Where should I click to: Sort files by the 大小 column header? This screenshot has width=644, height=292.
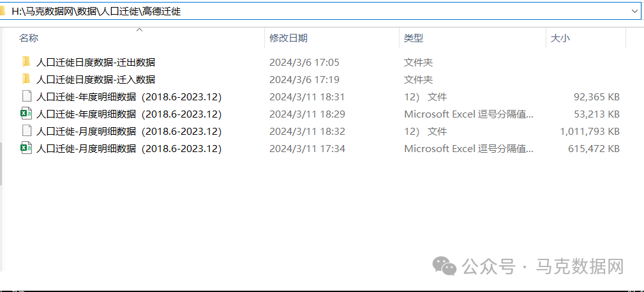(560, 38)
